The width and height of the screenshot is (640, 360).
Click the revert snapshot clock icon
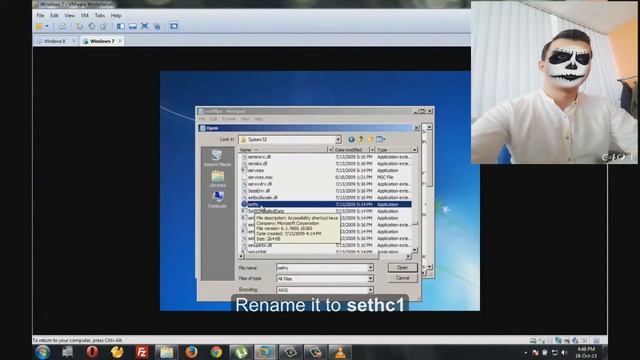point(92,26)
